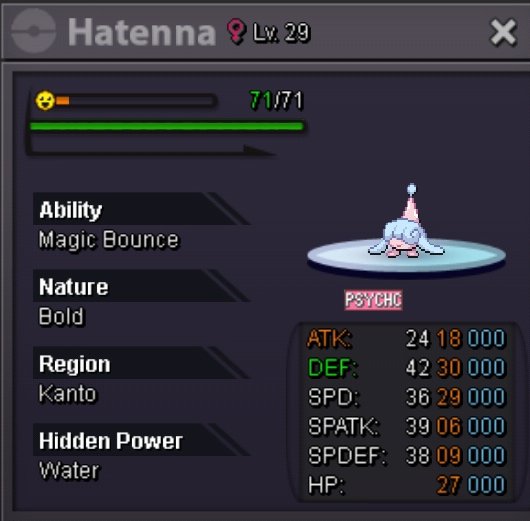Click the Bold nature value

[x=61, y=316]
